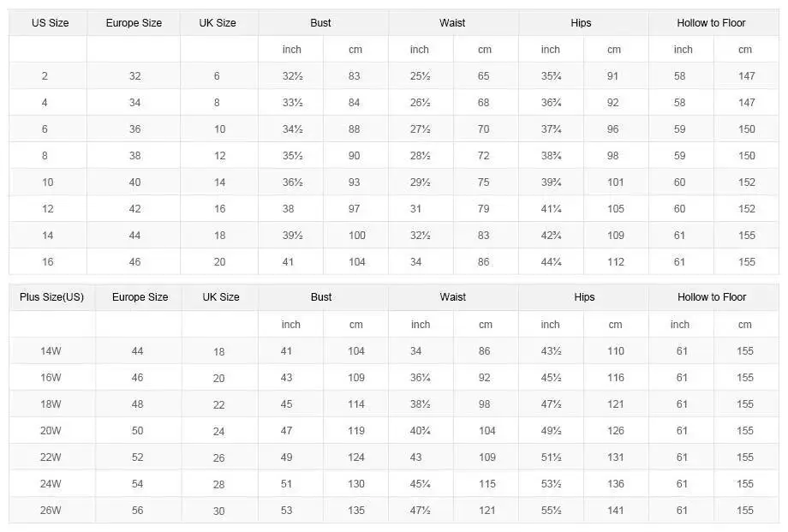Click the "Plus Size(US)" column header
Viewport: 788px width, 532px height.
[51, 297]
